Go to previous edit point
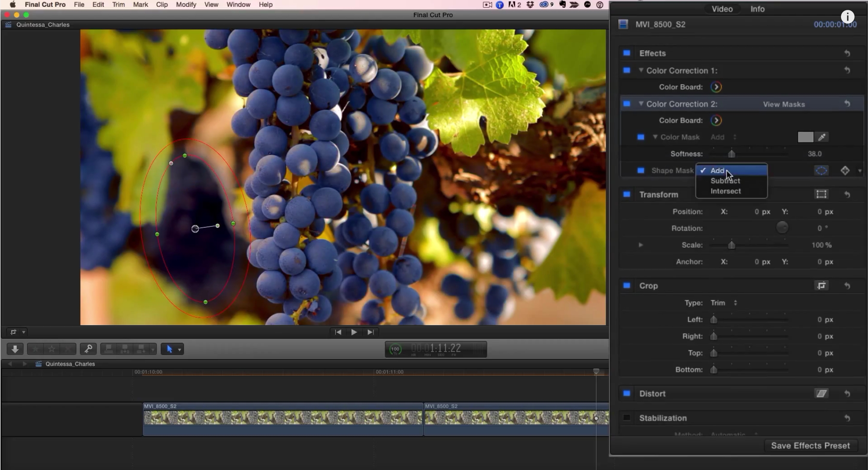868x470 pixels. point(338,332)
